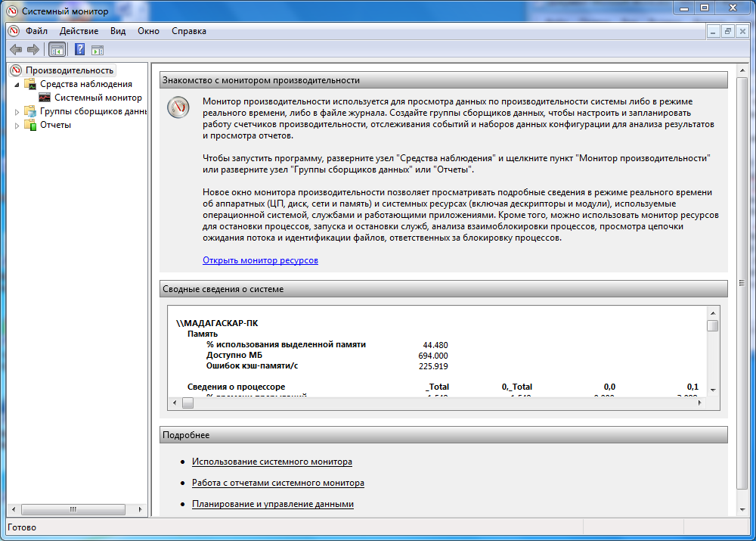Open the Окно menu
Viewport: 756px width, 541px height.
coord(148,31)
